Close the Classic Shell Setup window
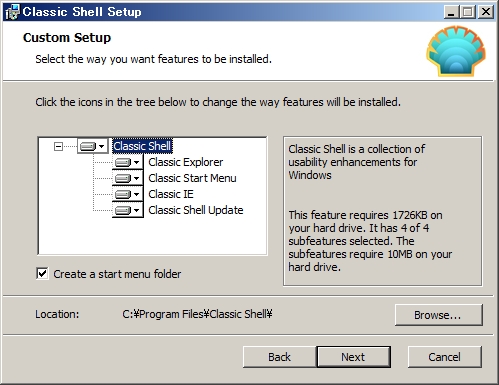The width and height of the screenshot is (499, 385). click(x=486, y=12)
